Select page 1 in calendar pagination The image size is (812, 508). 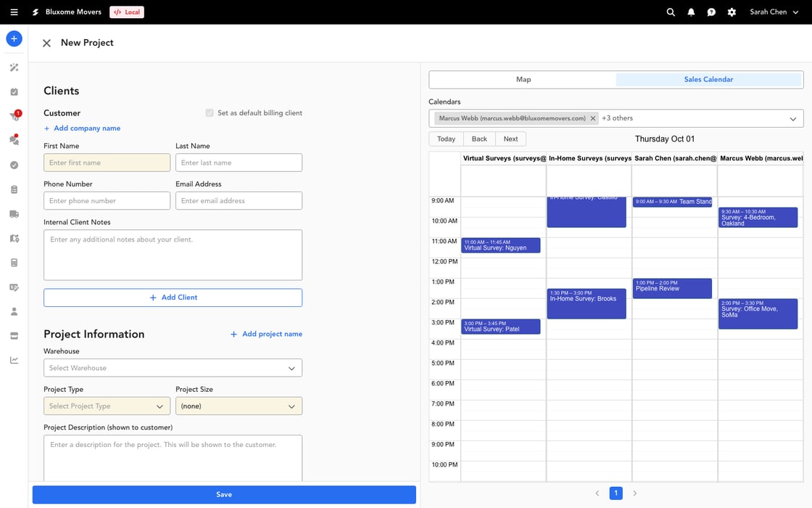coord(616,493)
